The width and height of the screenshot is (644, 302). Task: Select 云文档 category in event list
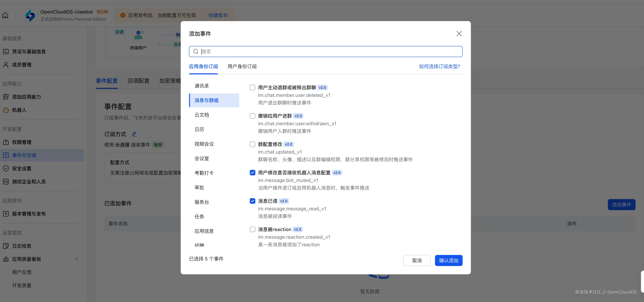coord(202,115)
